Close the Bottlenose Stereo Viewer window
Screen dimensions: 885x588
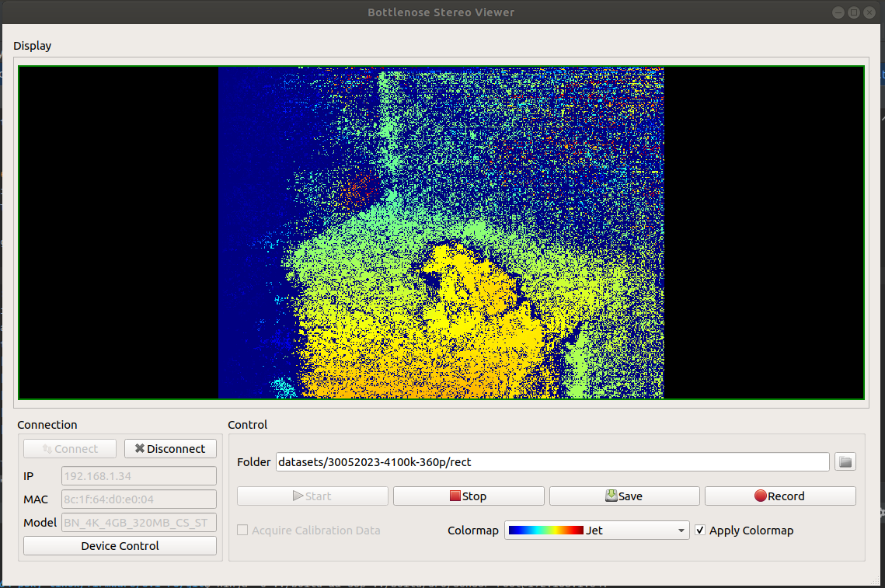click(869, 12)
